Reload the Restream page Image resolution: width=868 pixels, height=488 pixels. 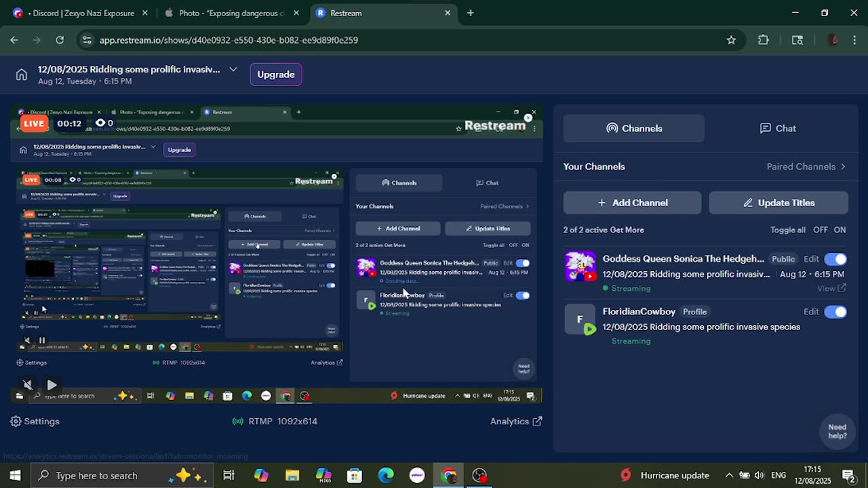[x=60, y=40]
